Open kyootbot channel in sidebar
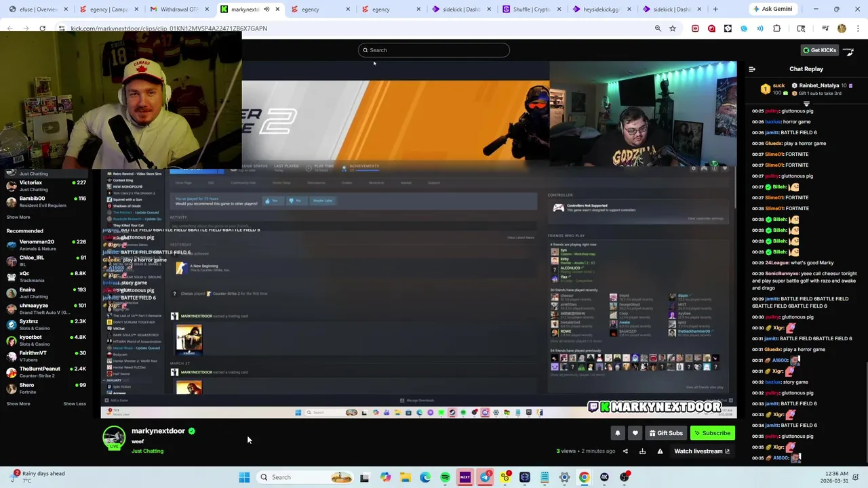Image resolution: width=868 pixels, height=488 pixels. pos(46,340)
